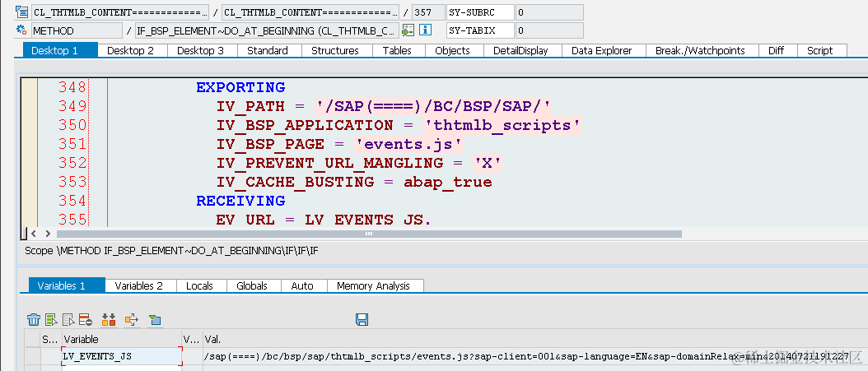Click the METHOD event type field
868x371 pixels.
click(77, 30)
